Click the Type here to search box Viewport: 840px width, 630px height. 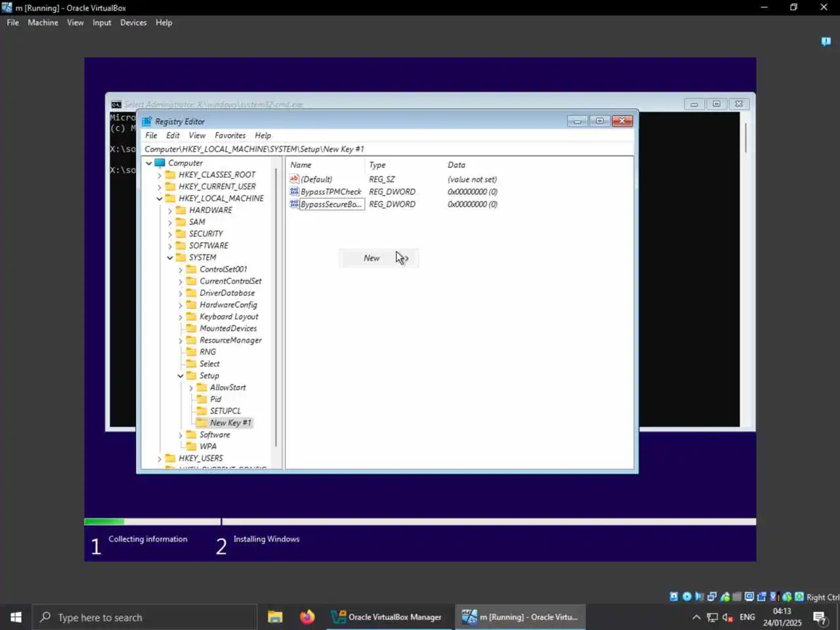(144, 618)
